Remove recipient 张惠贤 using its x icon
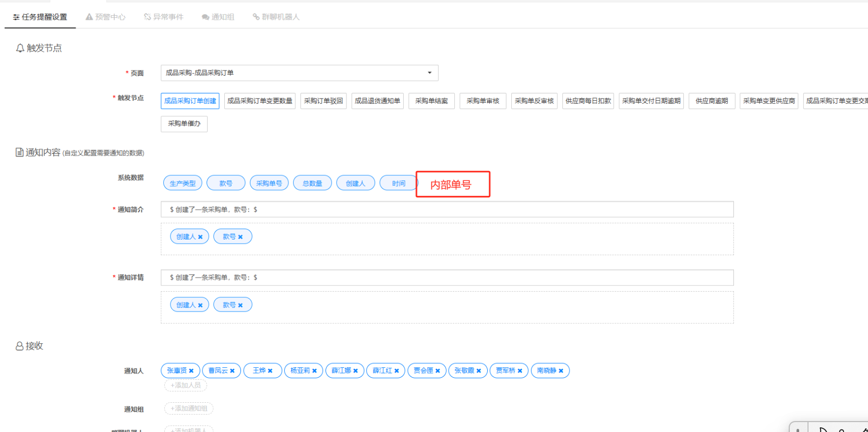The height and width of the screenshot is (432, 868). 191,371
